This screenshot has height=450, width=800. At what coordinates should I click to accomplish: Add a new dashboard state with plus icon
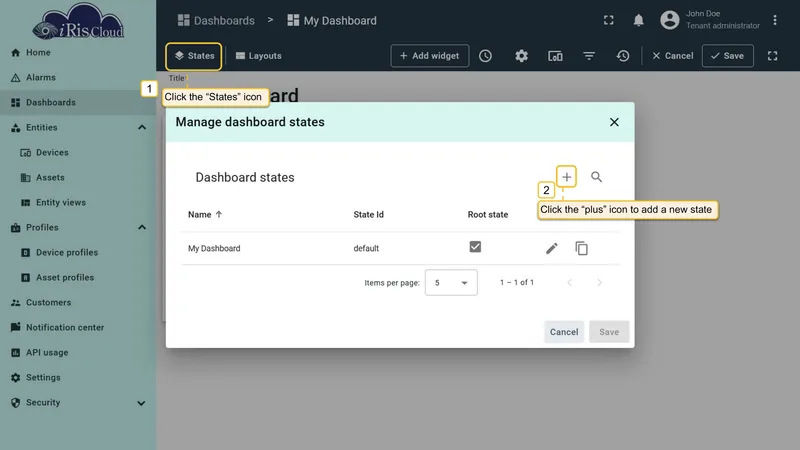[x=566, y=177]
